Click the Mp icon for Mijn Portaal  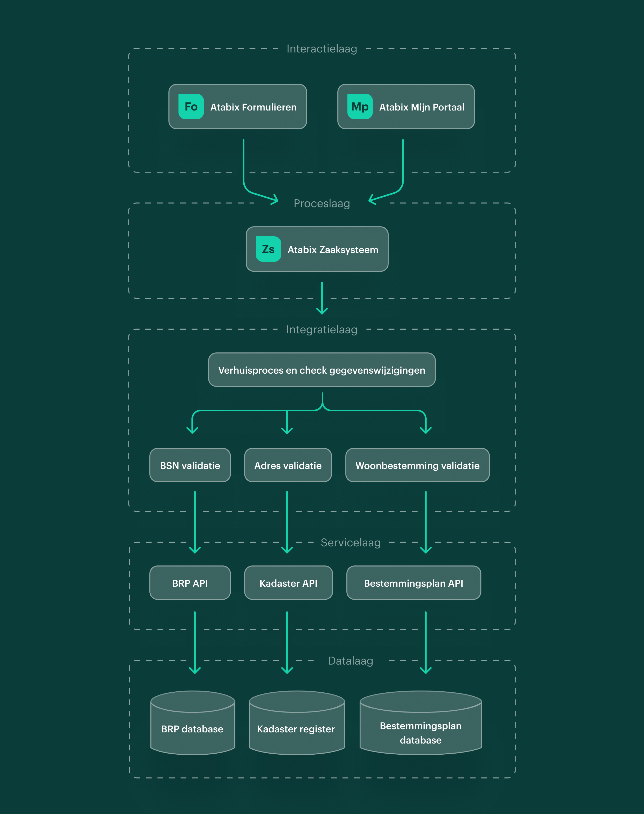pyautogui.click(x=360, y=107)
